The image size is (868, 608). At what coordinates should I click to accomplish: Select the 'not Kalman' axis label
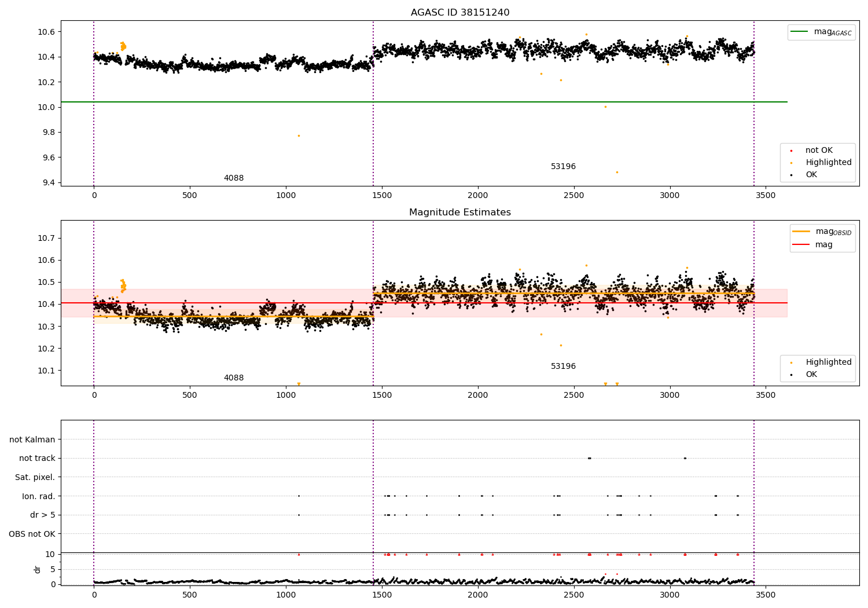point(32,440)
